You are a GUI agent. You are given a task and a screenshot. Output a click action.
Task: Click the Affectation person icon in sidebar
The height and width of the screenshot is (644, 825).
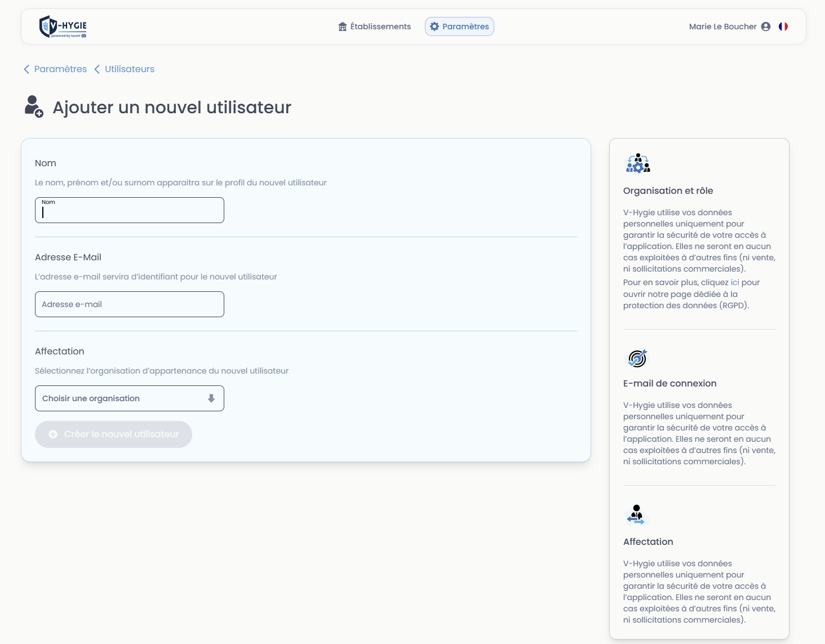coord(636,514)
